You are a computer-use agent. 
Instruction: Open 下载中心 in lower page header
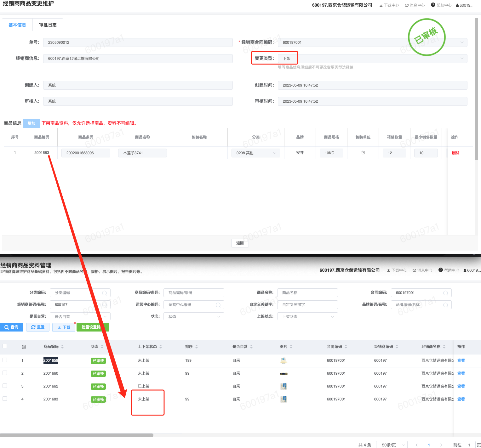pos(397,270)
